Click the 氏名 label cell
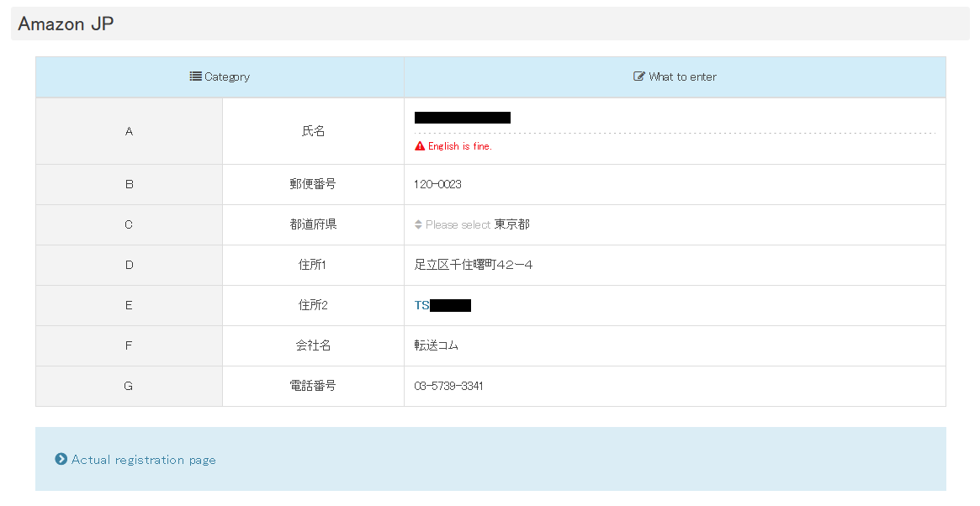The image size is (980, 506). [313, 131]
